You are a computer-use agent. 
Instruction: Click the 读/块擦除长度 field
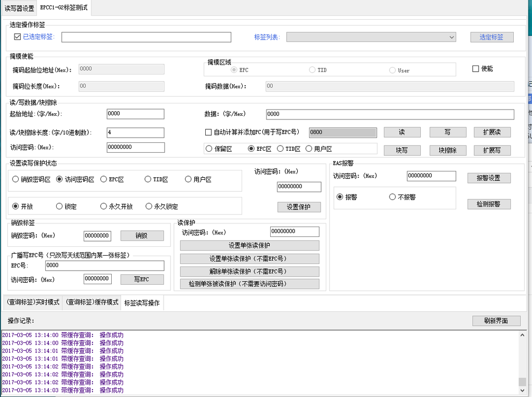(136, 133)
